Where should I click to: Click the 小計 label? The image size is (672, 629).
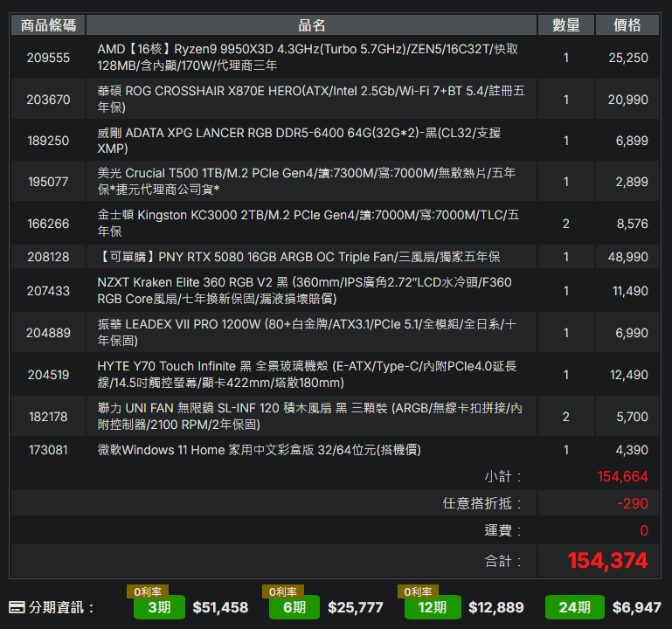point(502,476)
